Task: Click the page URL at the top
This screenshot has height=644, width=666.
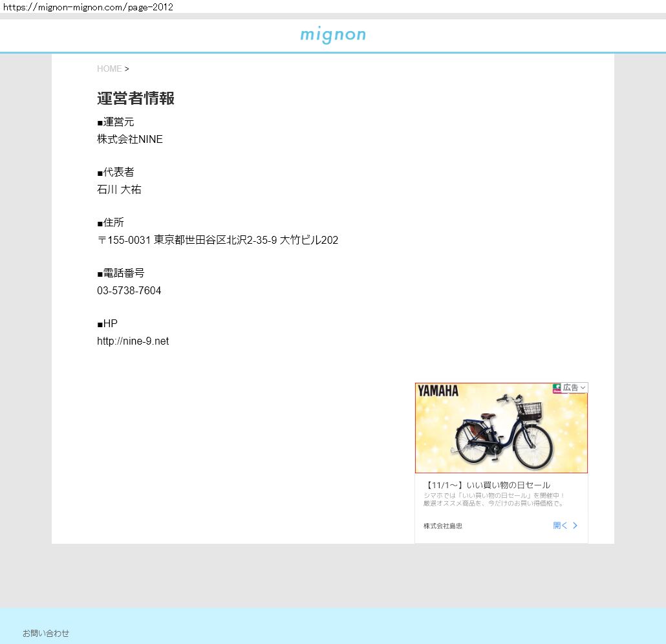Action: (x=88, y=6)
